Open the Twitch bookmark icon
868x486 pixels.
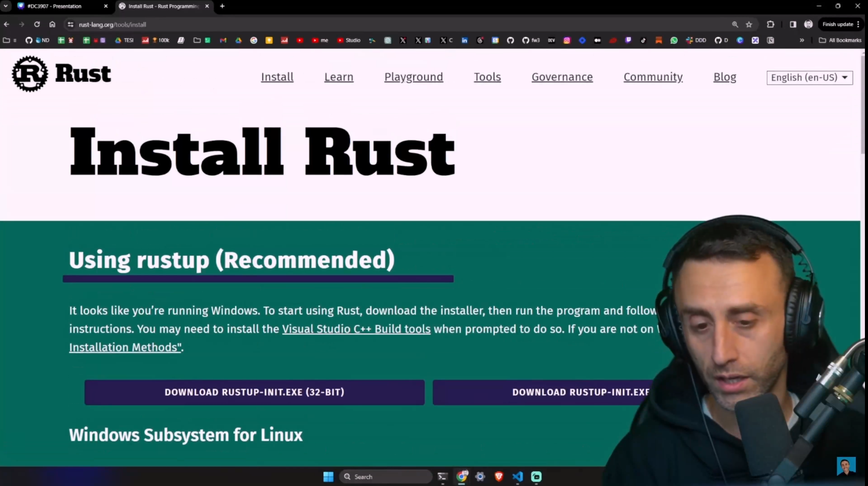click(628, 40)
